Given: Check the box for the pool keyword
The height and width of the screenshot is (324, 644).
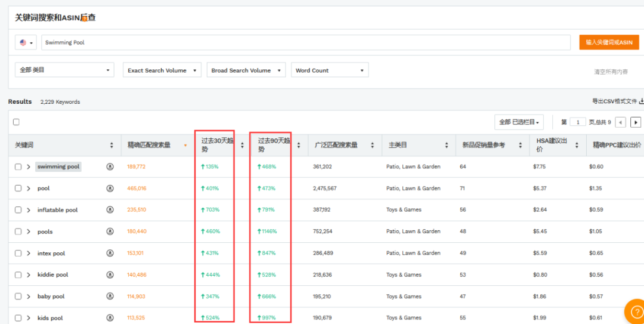Looking at the screenshot, I should coord(18,189).
